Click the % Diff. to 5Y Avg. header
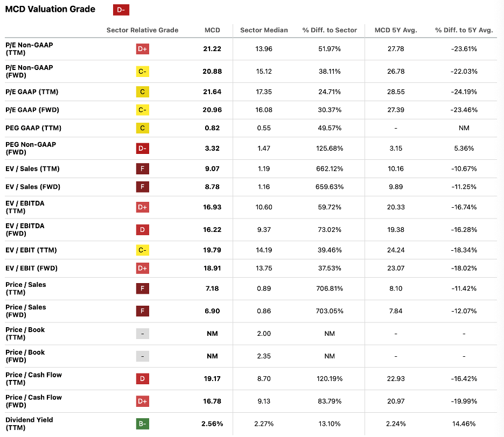Screen dimensions: 504x437 click(464, 30)
